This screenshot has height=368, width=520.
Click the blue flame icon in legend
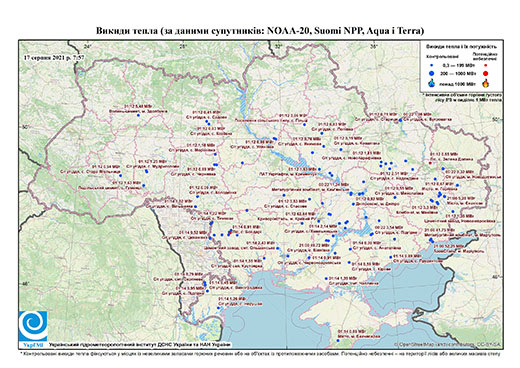tap(432, 83)
